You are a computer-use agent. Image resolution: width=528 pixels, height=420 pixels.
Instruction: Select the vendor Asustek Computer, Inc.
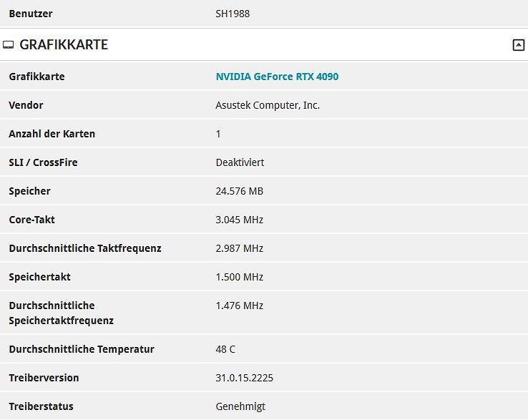268,105
